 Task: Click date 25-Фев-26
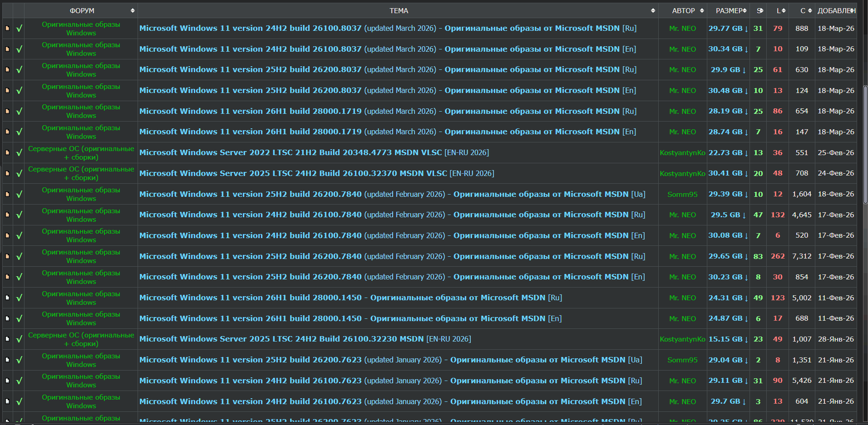click(836, 152)
